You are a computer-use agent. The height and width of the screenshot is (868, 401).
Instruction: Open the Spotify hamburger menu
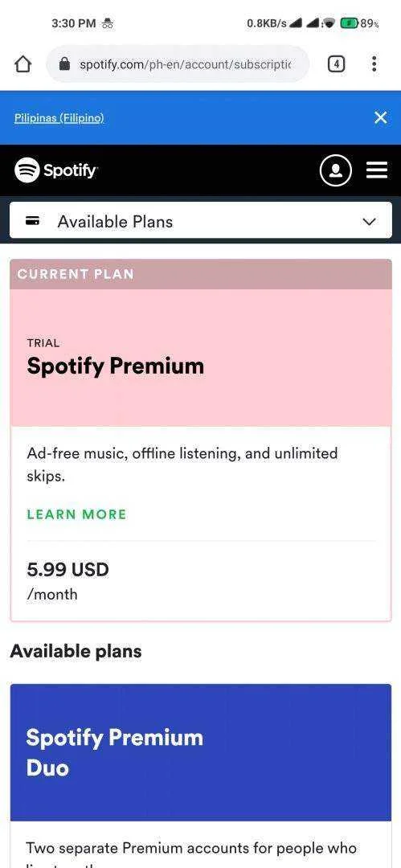[x=377, y=170]
